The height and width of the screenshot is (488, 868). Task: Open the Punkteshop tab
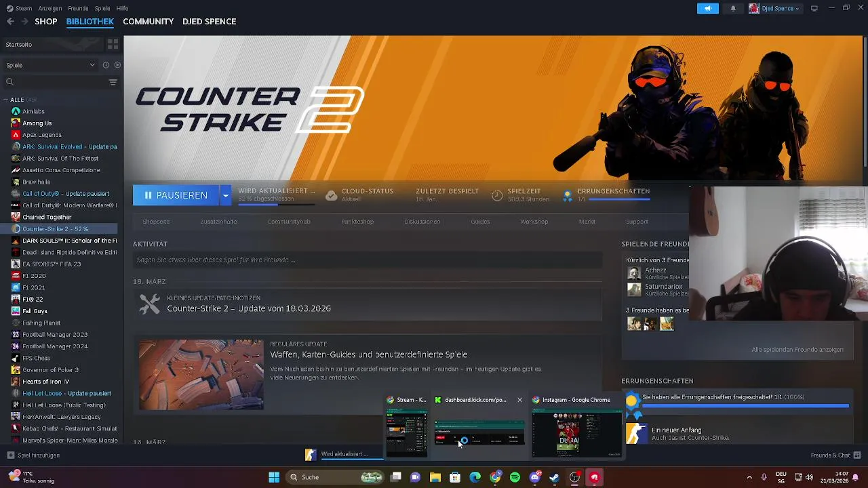[x=357, y=222]
